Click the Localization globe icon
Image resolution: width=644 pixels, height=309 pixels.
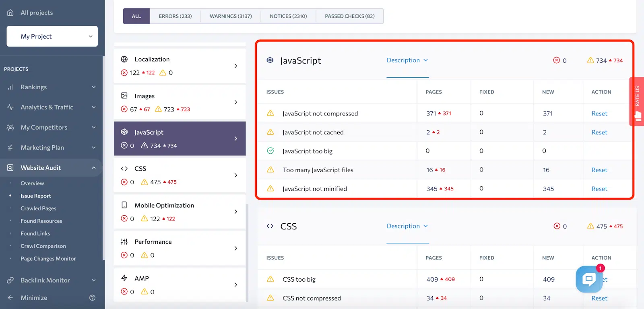pos(124,59)
